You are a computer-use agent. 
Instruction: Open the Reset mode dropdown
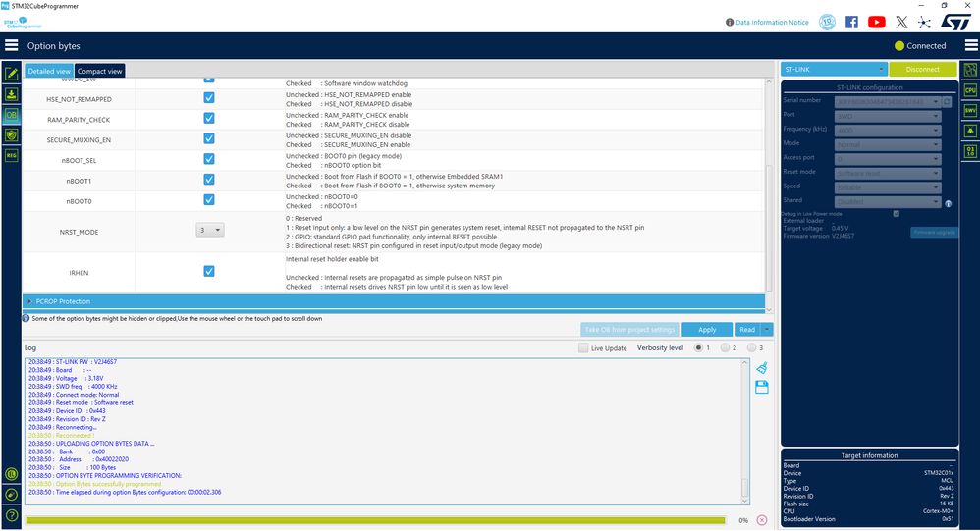click(888, 173)
